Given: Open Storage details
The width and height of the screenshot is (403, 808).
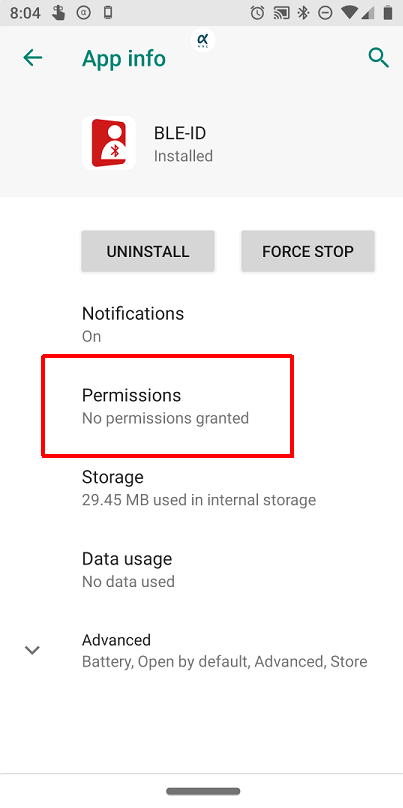Looking at the screenshot, I should coord(202,487).
